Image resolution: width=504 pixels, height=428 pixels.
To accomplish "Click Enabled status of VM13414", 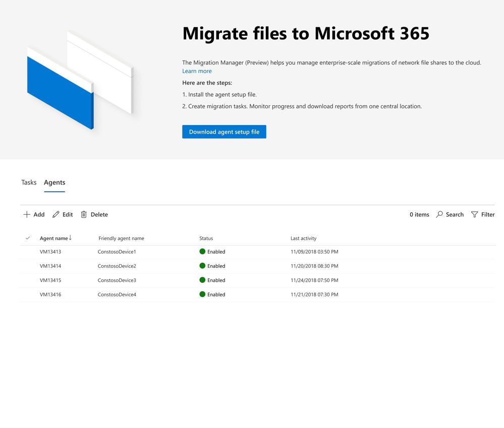I will coord(212,266).
